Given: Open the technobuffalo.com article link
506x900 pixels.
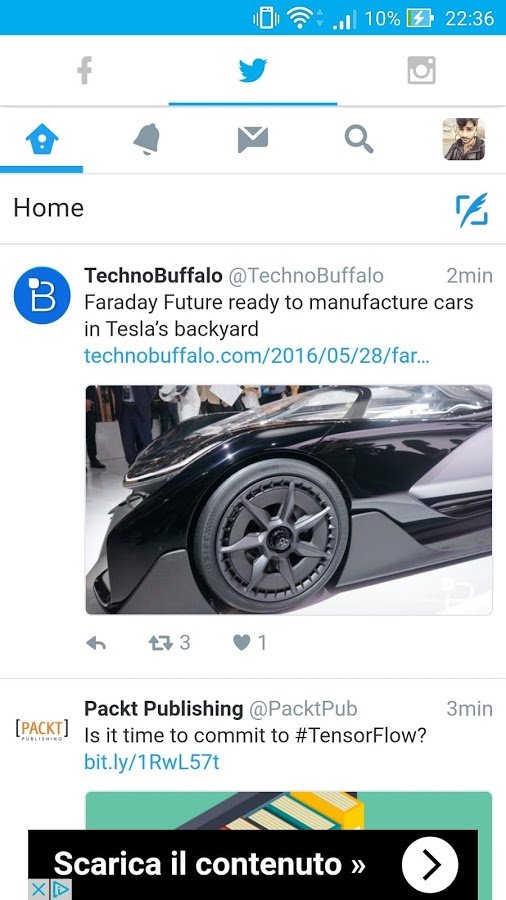Looking at the screenshot, I should click(256, 356).
